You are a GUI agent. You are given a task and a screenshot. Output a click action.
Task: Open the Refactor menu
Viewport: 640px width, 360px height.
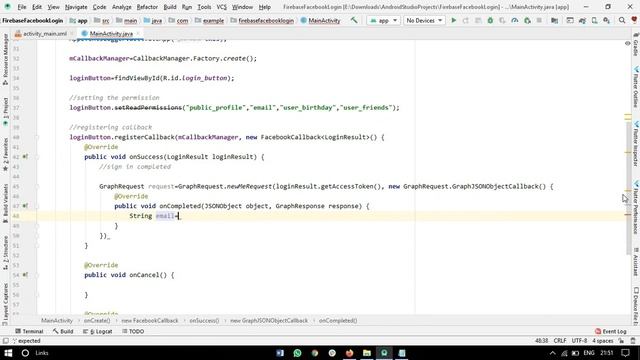click(x=147, y=7)
